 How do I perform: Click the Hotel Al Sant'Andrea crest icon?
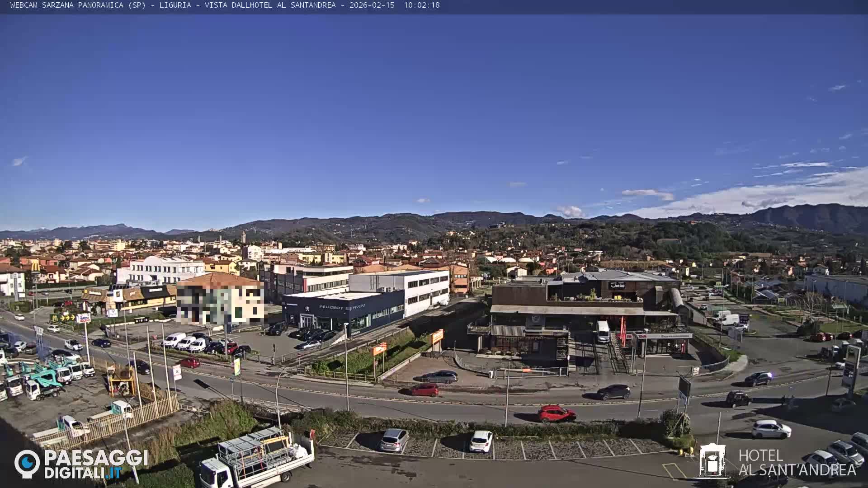pyautogui.click(x=712, y=461)
